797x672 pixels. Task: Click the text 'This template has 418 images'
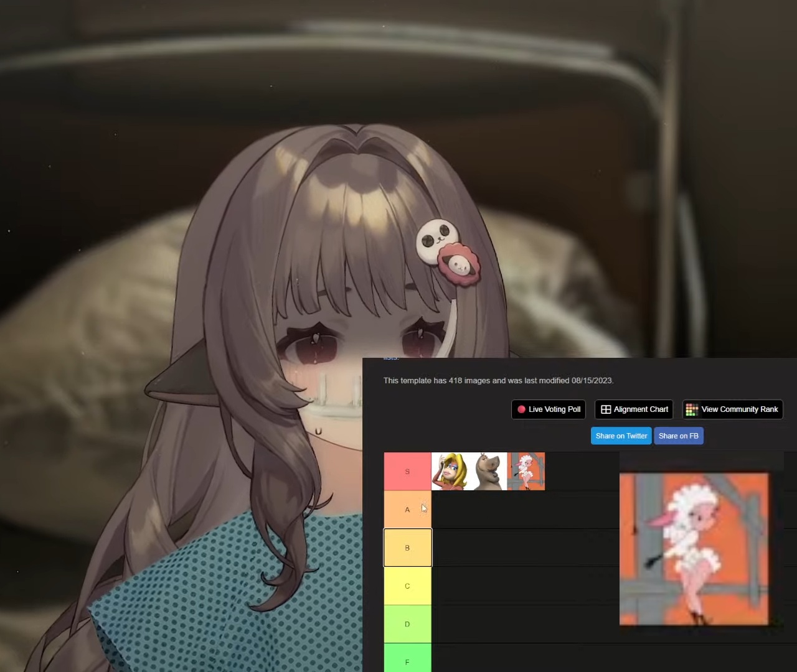point(436,380)
